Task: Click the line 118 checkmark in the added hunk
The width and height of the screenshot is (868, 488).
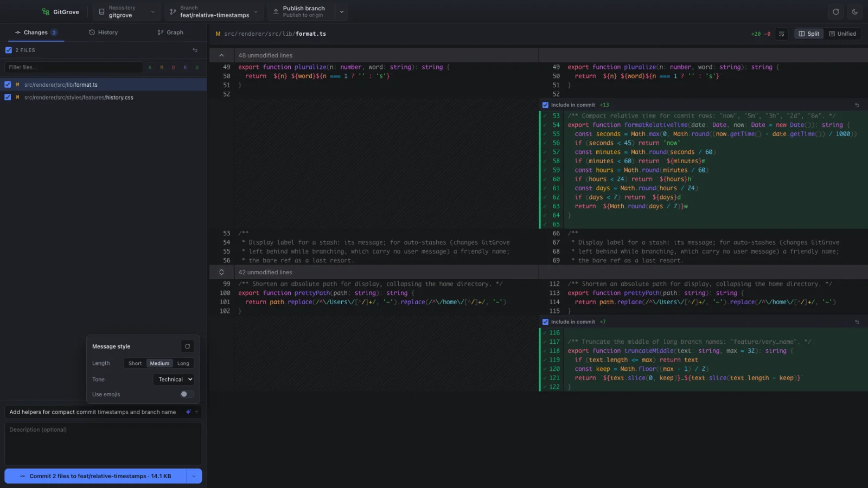Action: (x=545, y=351)
